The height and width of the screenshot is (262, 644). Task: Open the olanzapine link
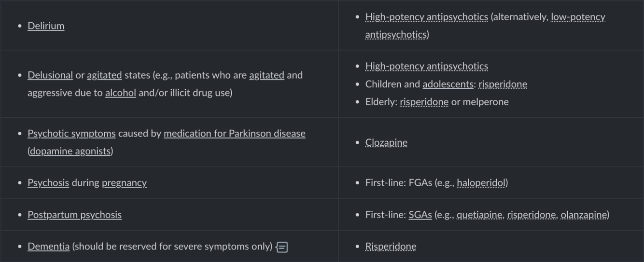pyautogui.click(x=584, y=215)
